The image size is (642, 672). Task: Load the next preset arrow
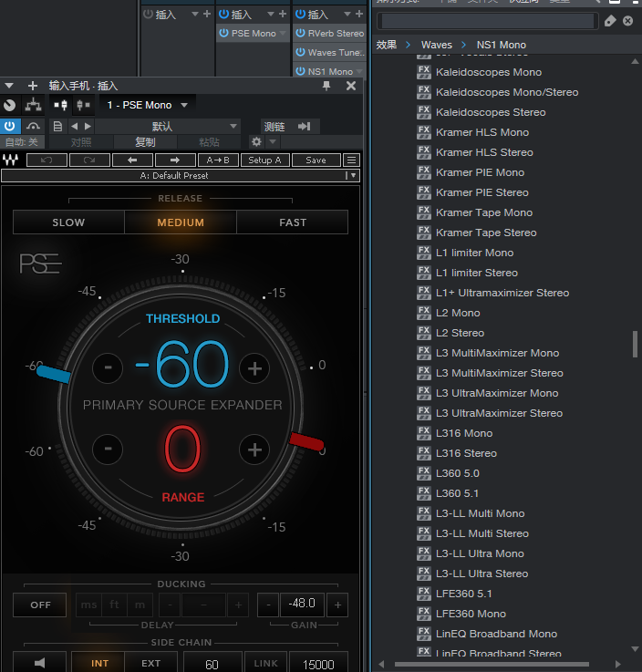click(88, 127)
